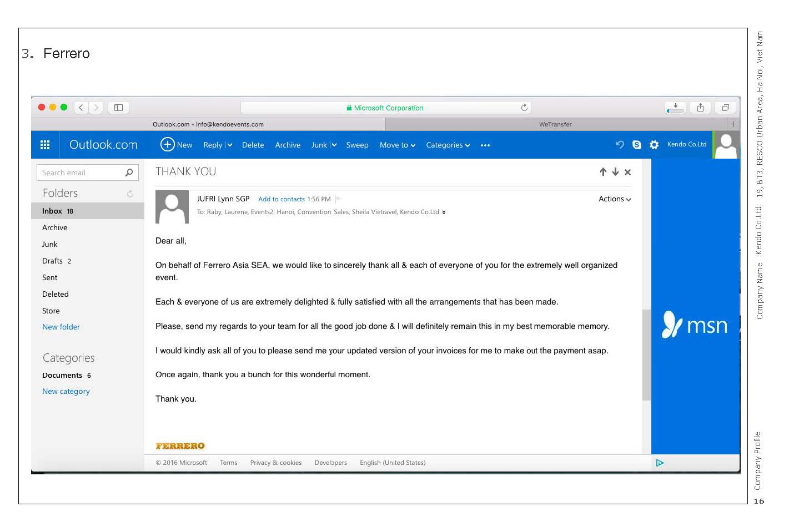Delete the open email
Viewport: 799px width, 532px height.
253,145
